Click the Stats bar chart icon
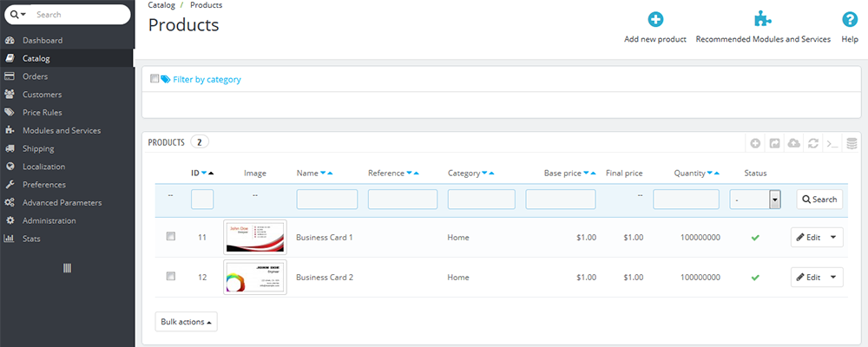Screen dimensions: 868x347 click(x=10, y=239)
